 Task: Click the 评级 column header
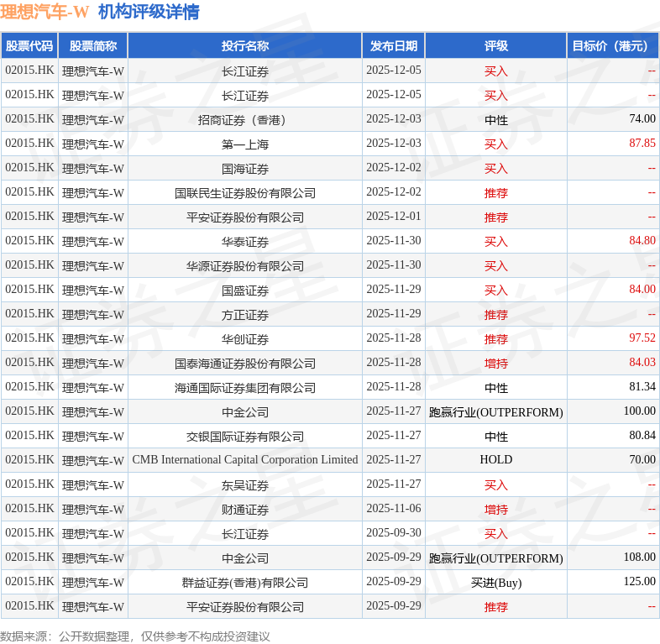click(496, 46)
